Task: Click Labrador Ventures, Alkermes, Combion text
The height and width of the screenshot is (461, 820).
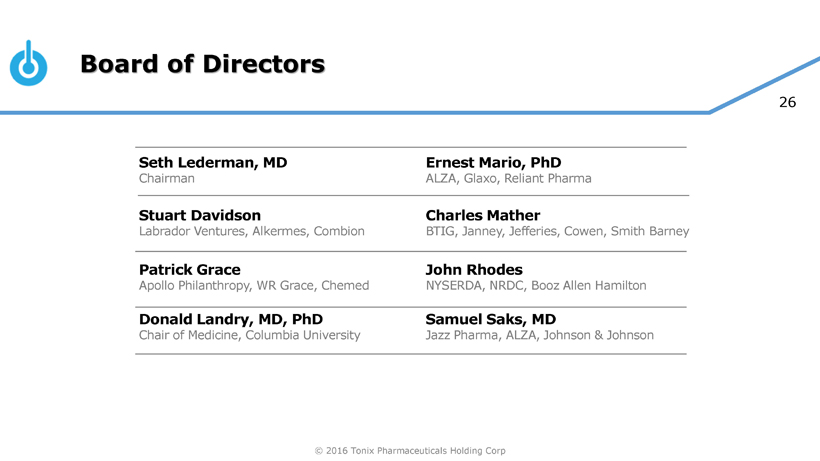Action: pyautogui.click(x=251, y=232)
